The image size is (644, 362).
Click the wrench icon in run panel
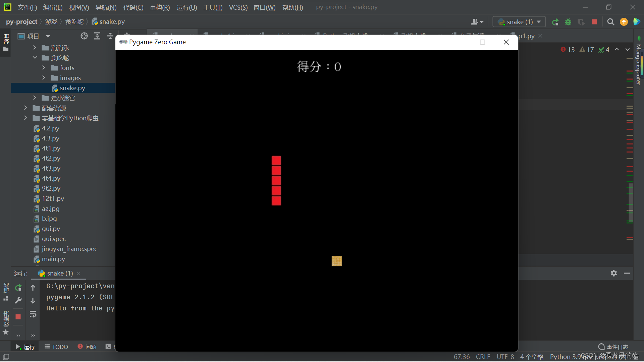click(18, 300)
